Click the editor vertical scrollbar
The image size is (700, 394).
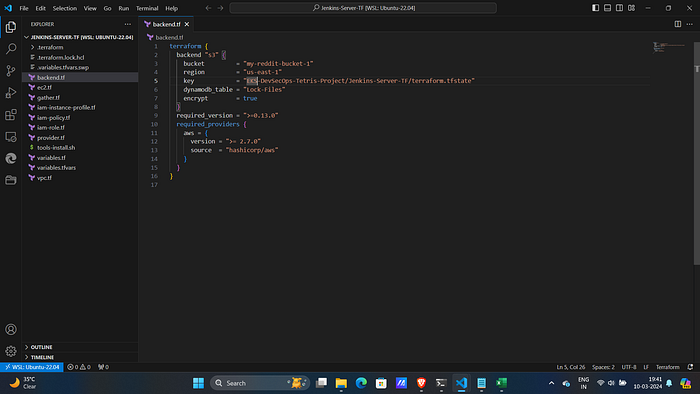pyautogui.click(x=696, y=153)
